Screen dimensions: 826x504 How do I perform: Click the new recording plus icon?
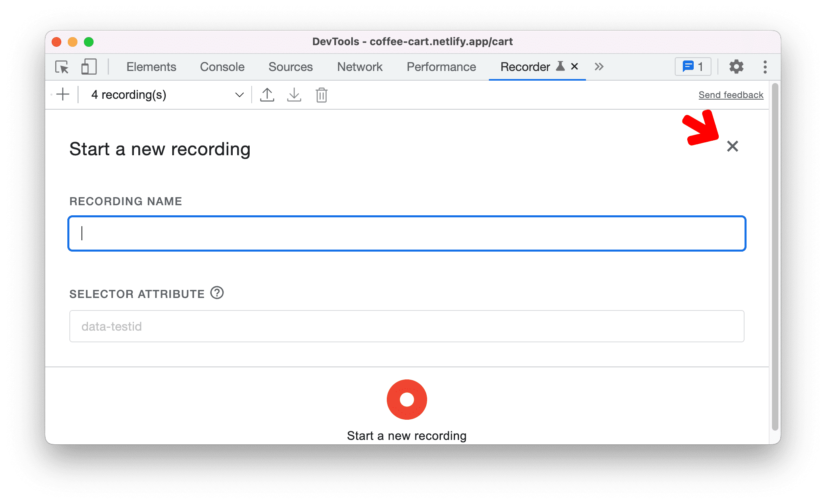[64, 95]
